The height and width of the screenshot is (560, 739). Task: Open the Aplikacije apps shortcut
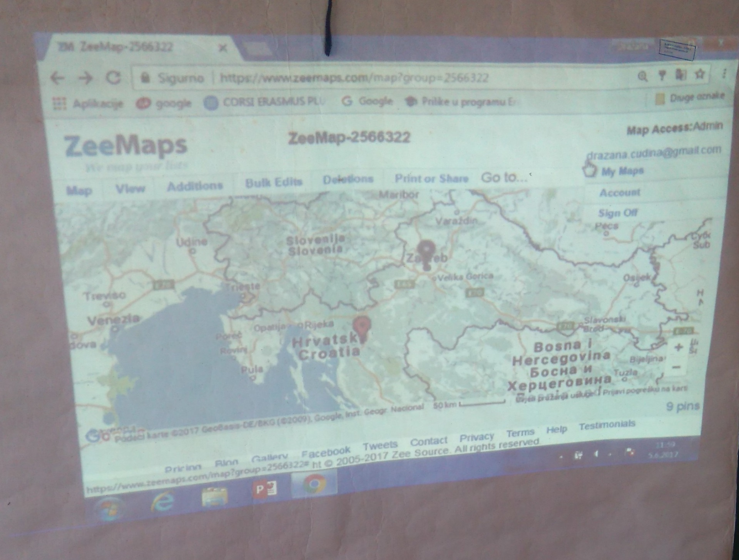[87, 103]
